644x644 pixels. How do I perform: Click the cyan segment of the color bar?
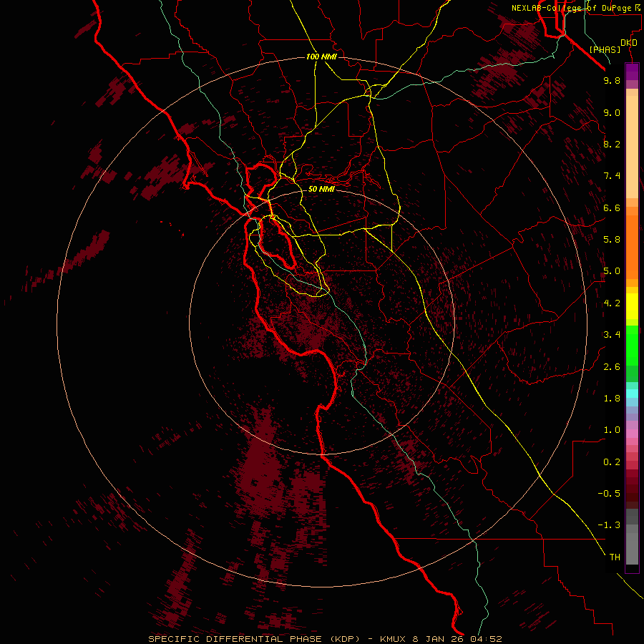pyautogui.click(x=632, y=394)
